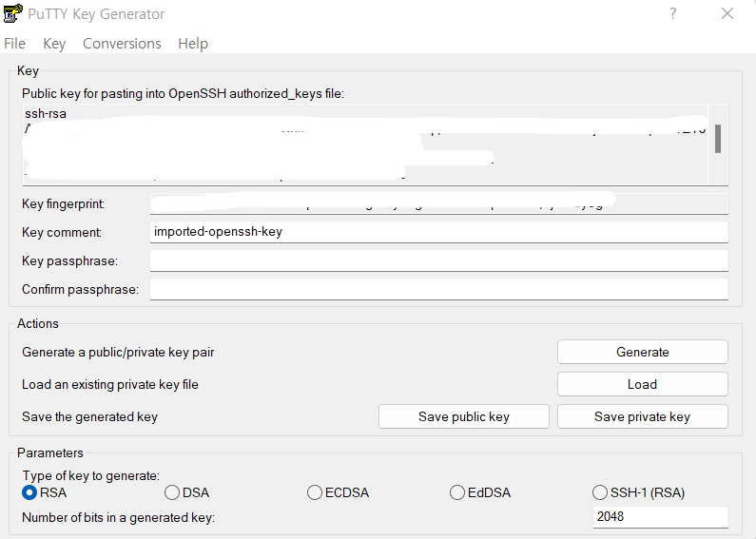The width and height of the screenshot is (756, 539).
Task: Click 'Type of key to generate:' label
Action: coord(90,476)
